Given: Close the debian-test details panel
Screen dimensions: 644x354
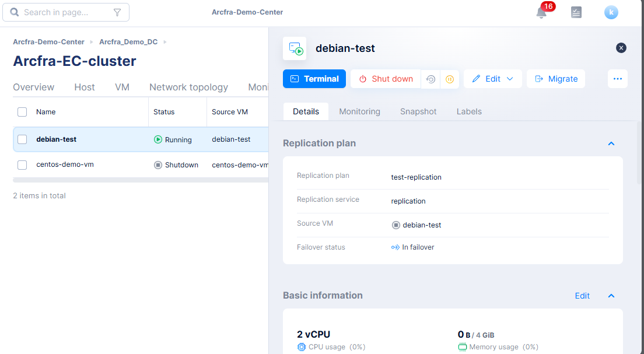Looking at the screenshot, I should (x=621, y=48).
